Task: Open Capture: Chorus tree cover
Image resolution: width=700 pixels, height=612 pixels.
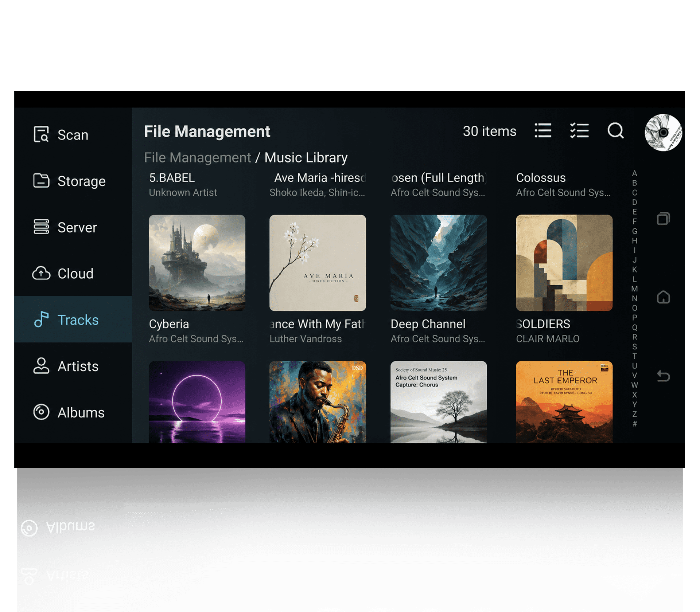Action: 439,402
